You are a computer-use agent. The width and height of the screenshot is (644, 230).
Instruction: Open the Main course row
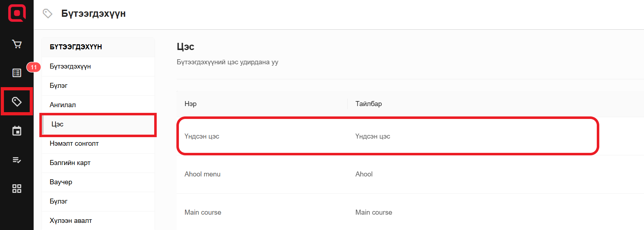[203, 212]
